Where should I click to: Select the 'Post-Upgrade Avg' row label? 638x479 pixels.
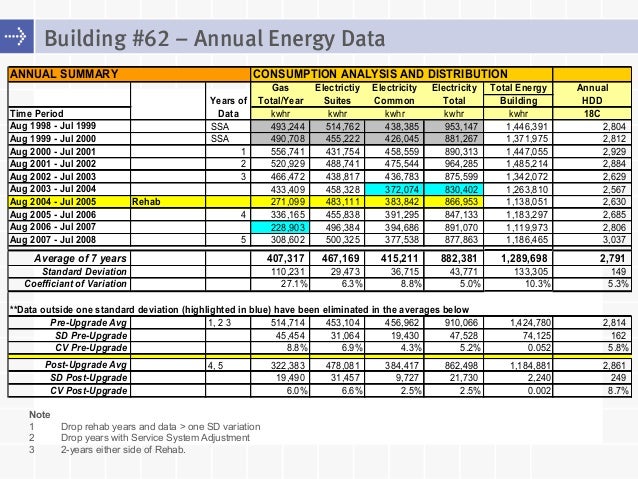[86, 365]
